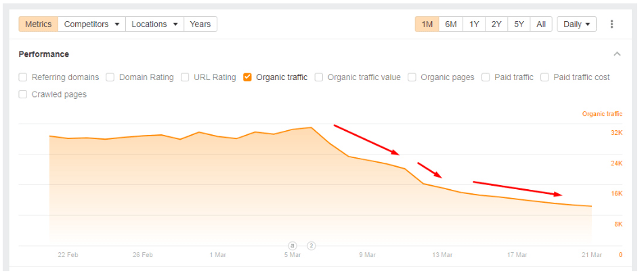The height and width of the screenshot is (278, 644).
Task: Open the three-dot more options menu
Action: click(611, 24)
